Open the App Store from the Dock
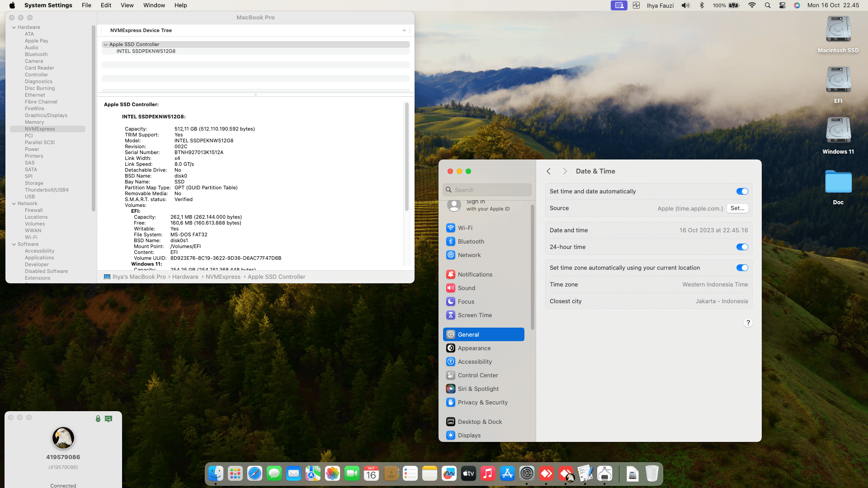 (x=507, y=474)
